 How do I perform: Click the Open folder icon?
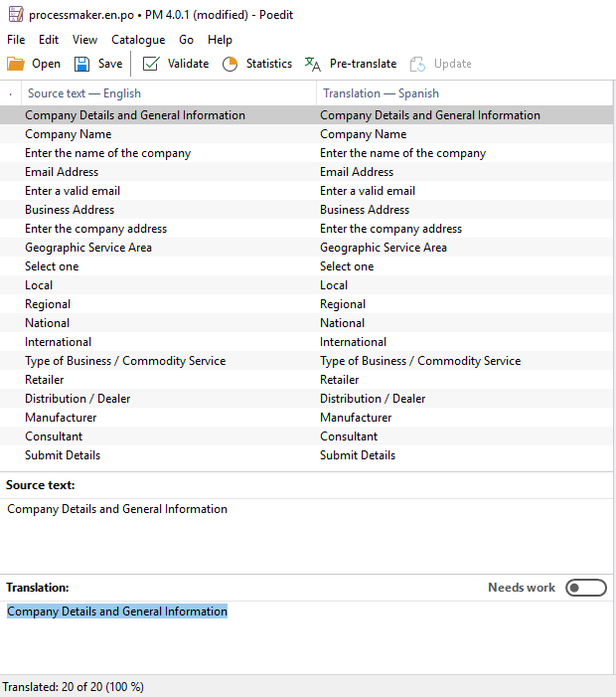point(17,64)
